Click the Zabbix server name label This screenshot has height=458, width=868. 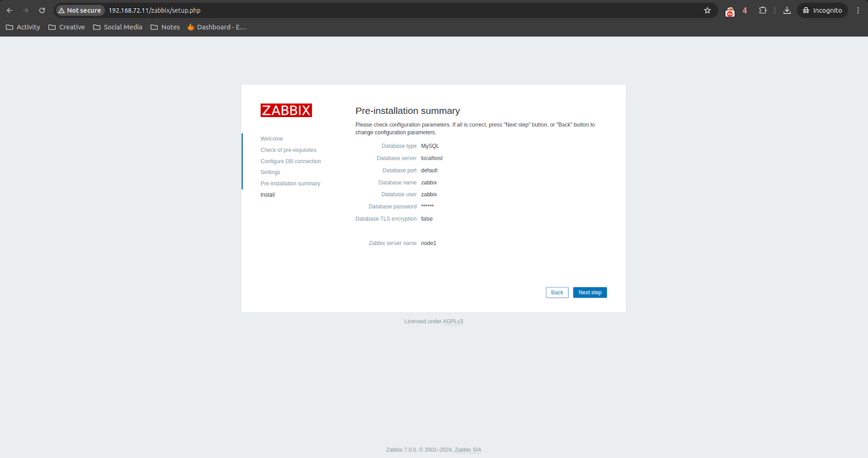(x=393, y=243)
